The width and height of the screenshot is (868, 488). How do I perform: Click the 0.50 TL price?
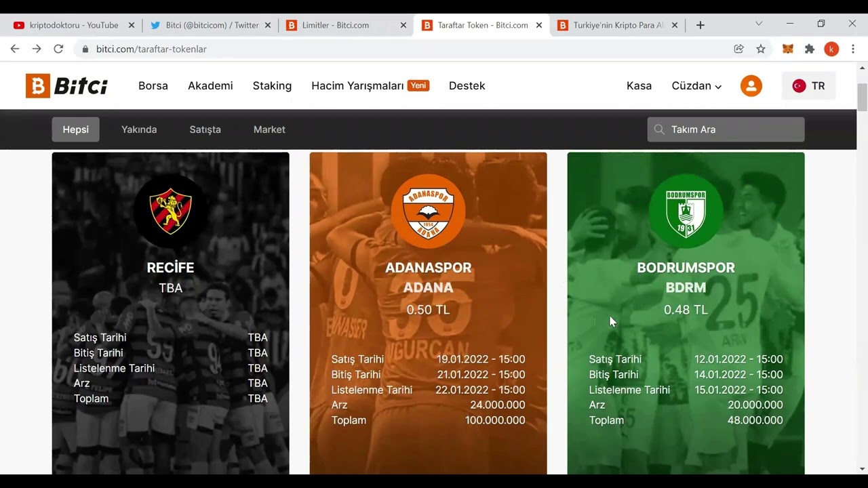point(428,310)
